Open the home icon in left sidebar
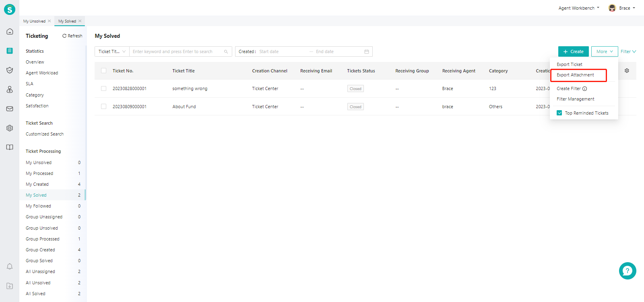 10,31
